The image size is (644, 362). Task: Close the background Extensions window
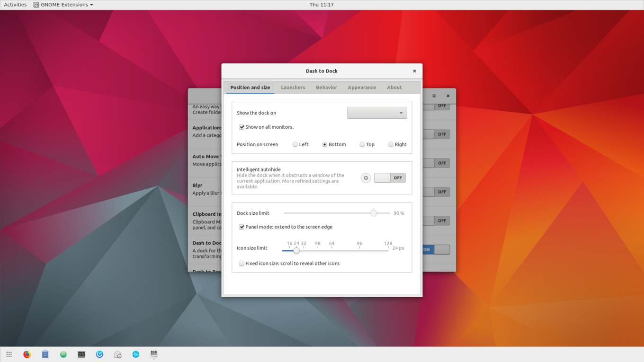pyautogui.click(x=448, y=96)
